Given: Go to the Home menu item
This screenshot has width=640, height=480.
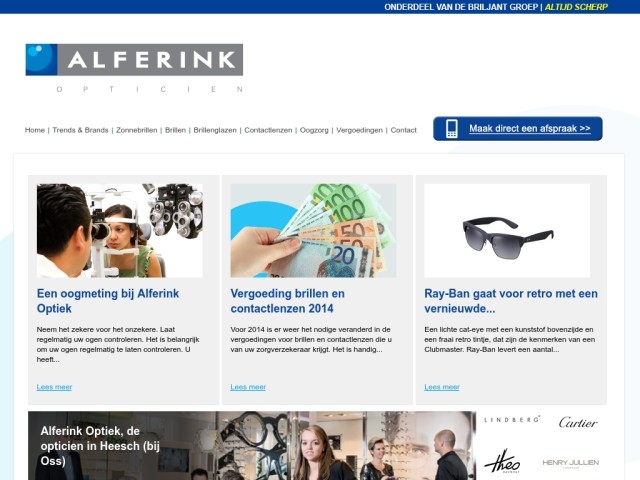Looking at the screenshot, I should point(35,130).
